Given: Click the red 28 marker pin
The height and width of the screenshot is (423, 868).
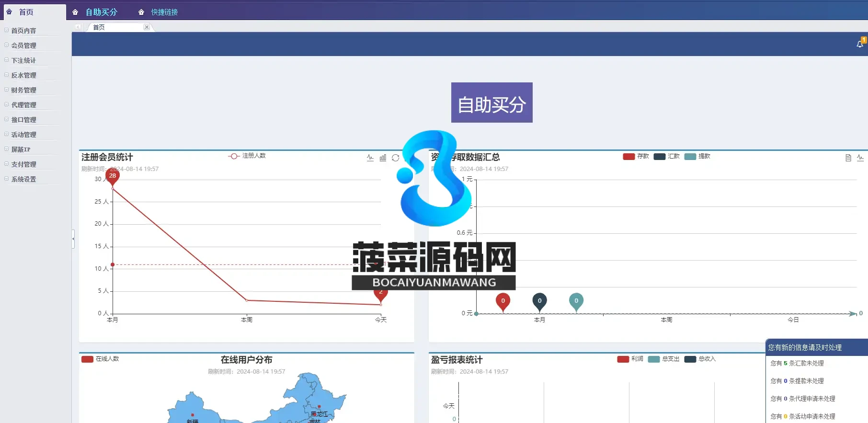Looking at the screenshot, I should (113, 177).
